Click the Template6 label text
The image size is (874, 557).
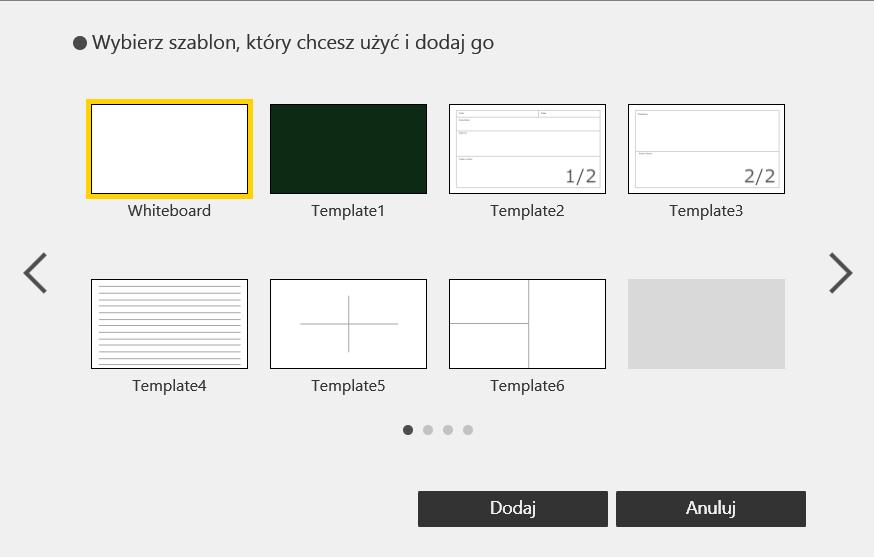click(x=527, y=386)
